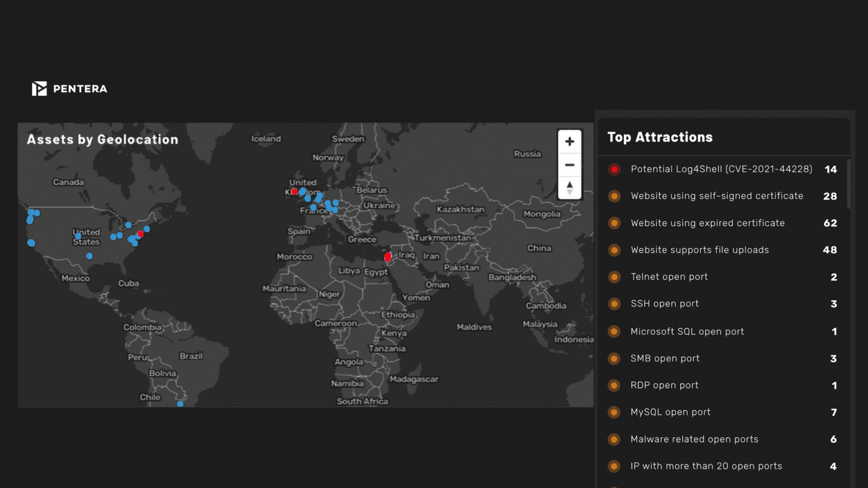Screen dimensions: 868x488
Task: Select the blue asset marker in Chile
Action: pyautogui.click(x=180, y=404)
